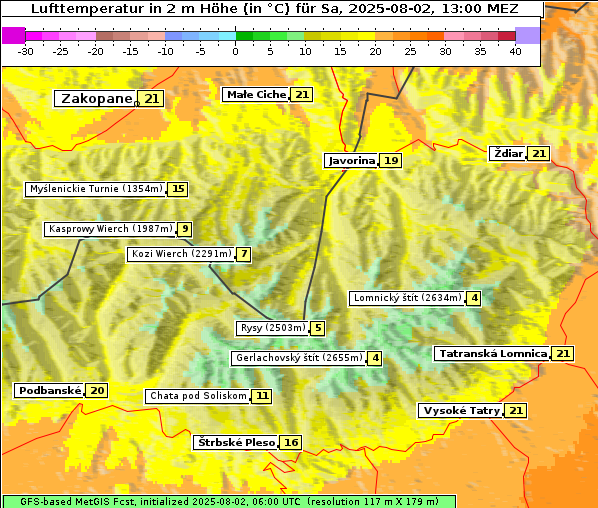Click Lomnický štít (2634m) label
The height and width of the screenshot is (508, 598).
click(408, 298)
